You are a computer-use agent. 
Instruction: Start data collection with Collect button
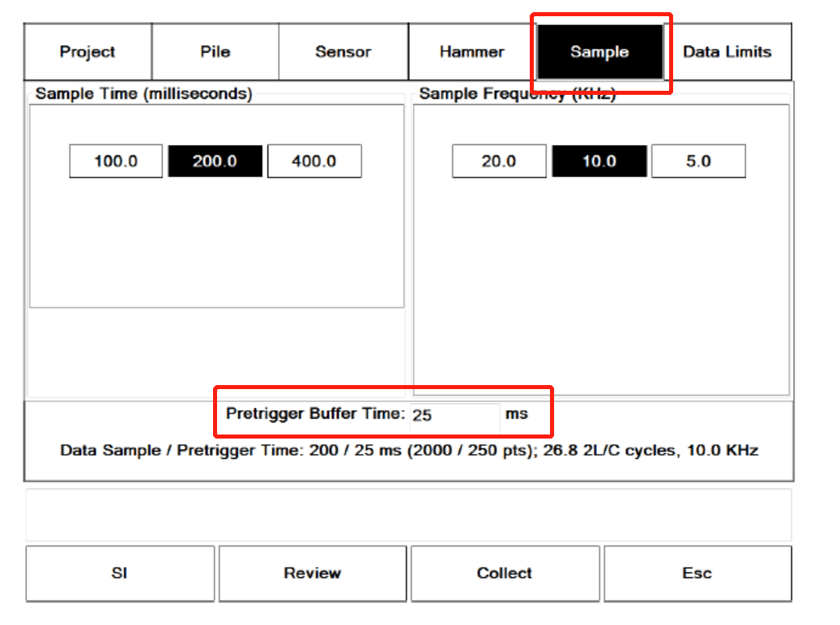coord(505,573)
